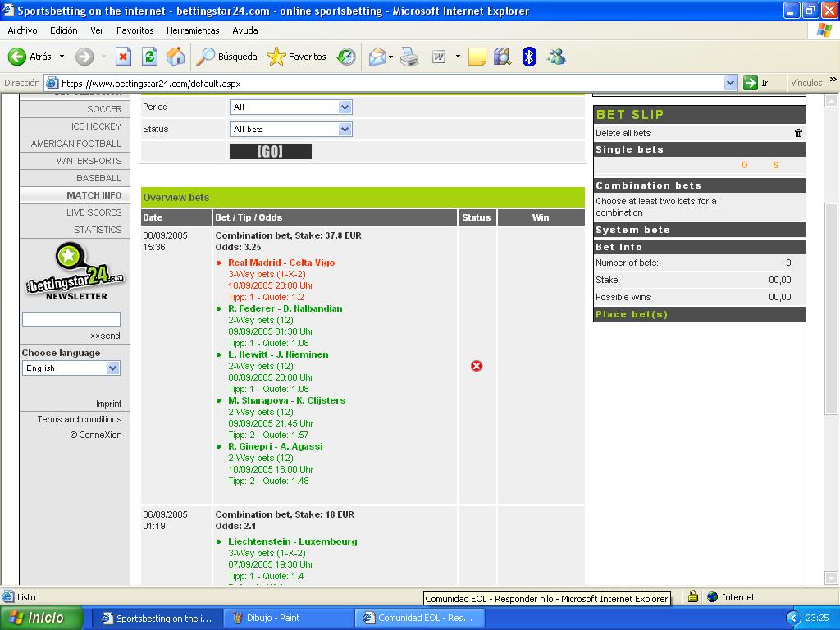Go to the home page icon
Viewport: 840px width, 630px height.
[176, 57]
